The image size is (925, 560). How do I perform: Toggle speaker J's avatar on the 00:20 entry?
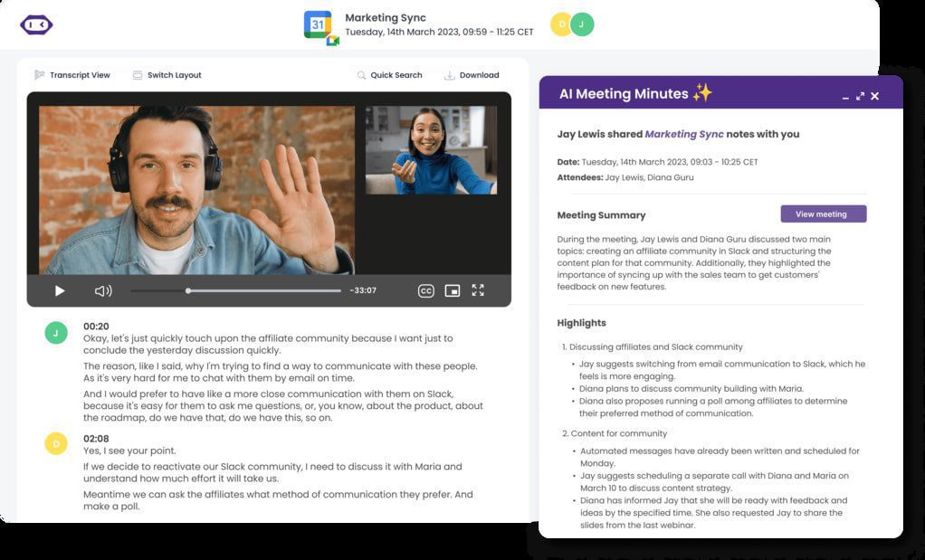(x=56, y=333)
